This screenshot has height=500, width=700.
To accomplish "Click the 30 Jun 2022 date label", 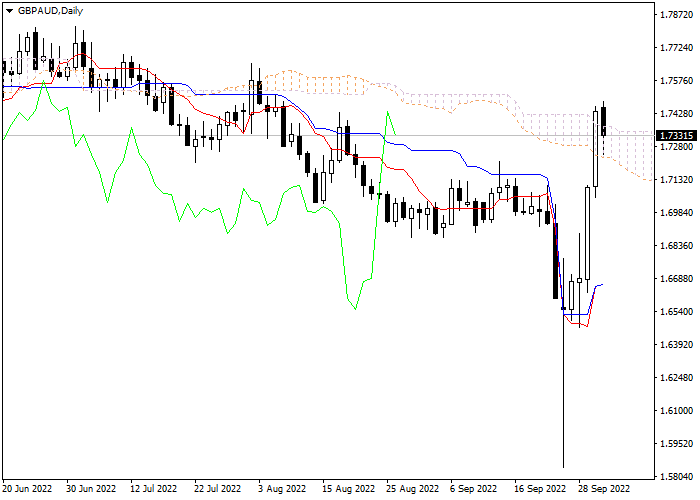I will click(91, 489).
